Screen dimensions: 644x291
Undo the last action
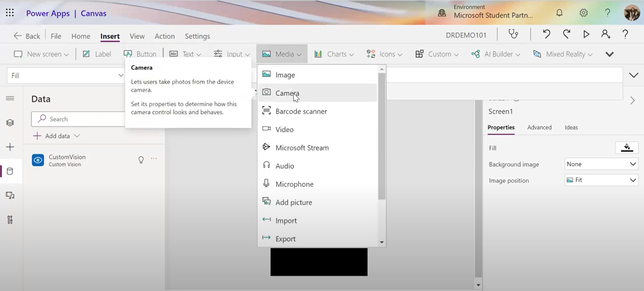[546, 34]
